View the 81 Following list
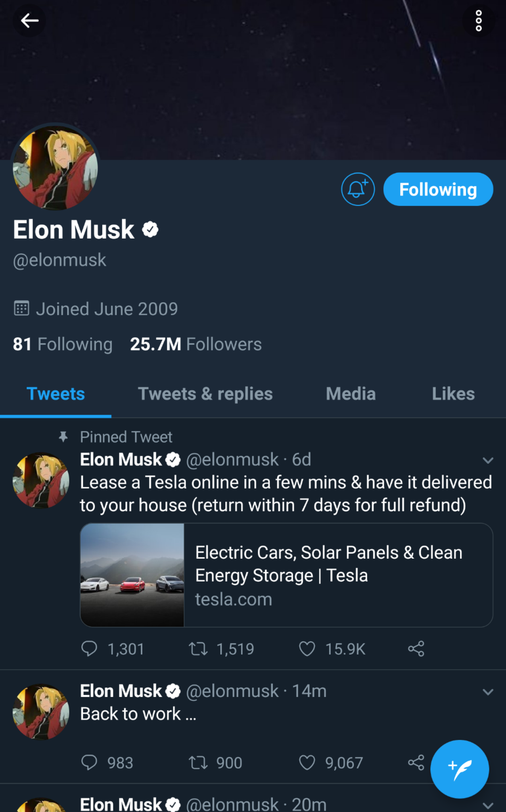The width and height of the screenshot is (506, 812). coord(63,344)
